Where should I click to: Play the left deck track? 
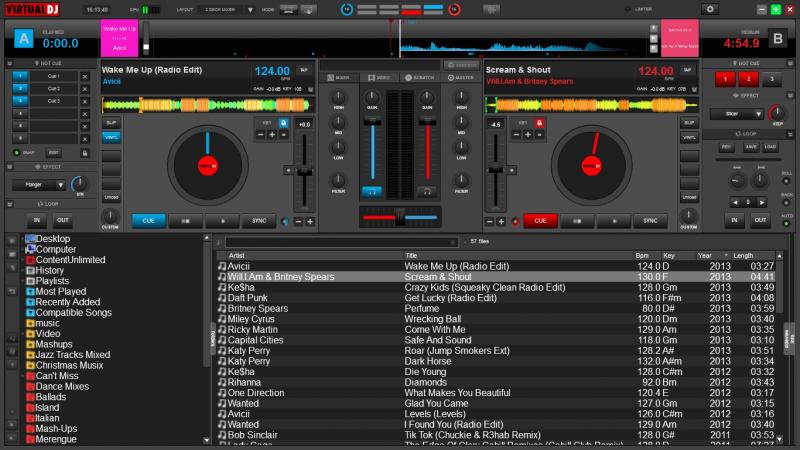(218, 221)
